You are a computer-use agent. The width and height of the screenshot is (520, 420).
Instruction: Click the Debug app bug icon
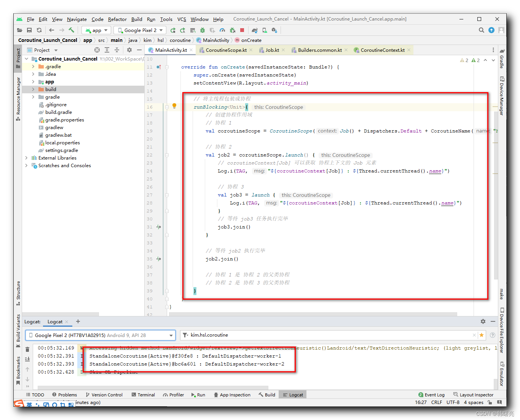[203, 30]
